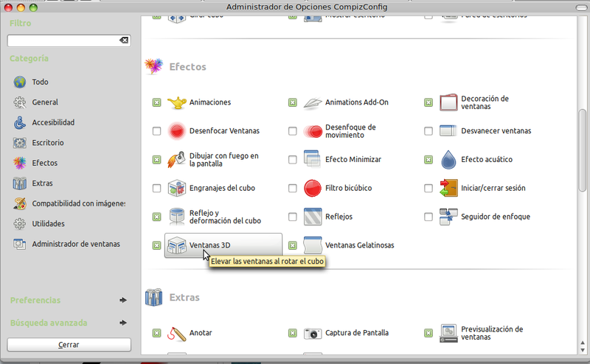
Task: Click the Filtro search input field
Action: point(63,41)
